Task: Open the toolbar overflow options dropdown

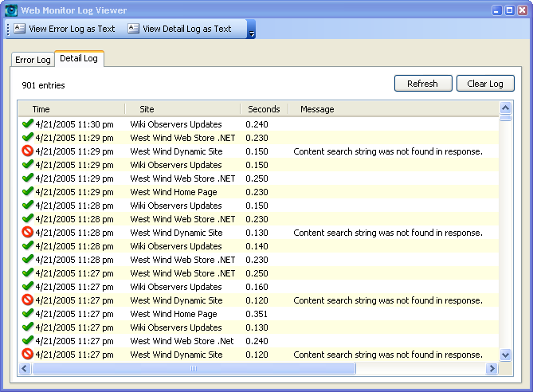Action: click(252, 31)
